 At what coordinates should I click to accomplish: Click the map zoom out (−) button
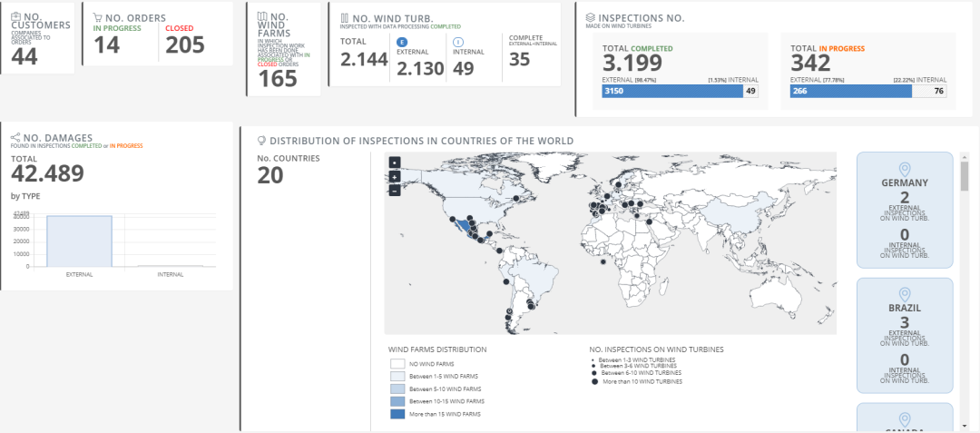[394, 191]
